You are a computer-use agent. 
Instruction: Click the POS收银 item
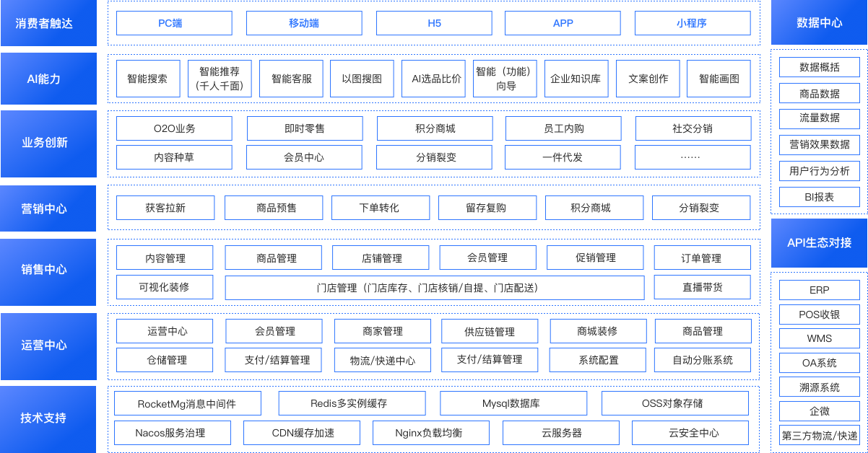click(819, 315)
